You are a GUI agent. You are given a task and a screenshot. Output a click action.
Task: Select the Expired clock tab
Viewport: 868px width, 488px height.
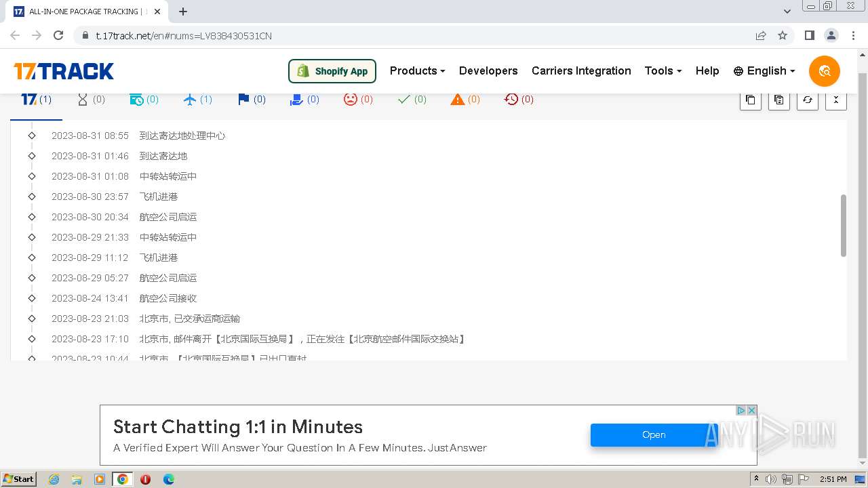pyautogui.click(x=519, y=100)
